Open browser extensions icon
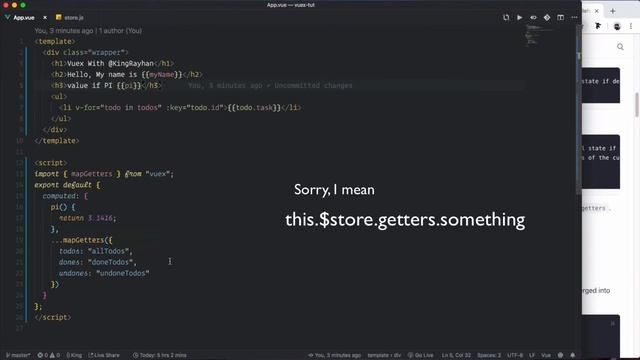Image resolution: width=640 pixels, height=360 pixels. click(x=598, y=26)
